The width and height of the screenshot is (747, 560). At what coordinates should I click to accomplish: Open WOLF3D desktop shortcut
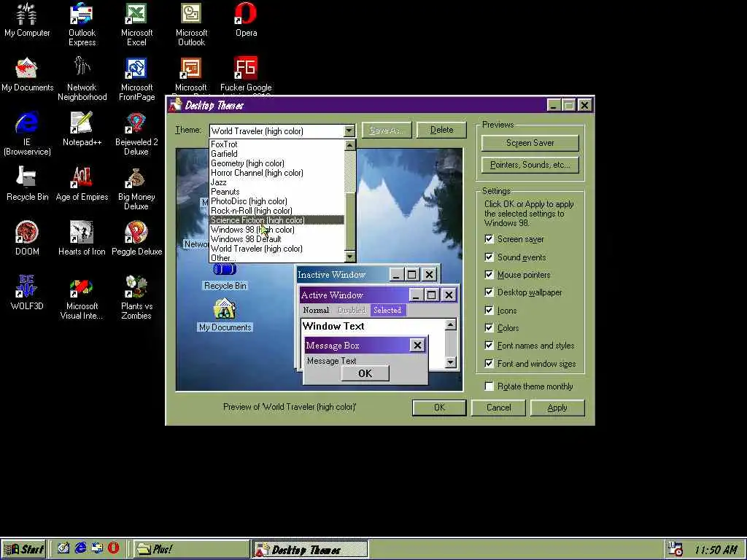point(27,293)
